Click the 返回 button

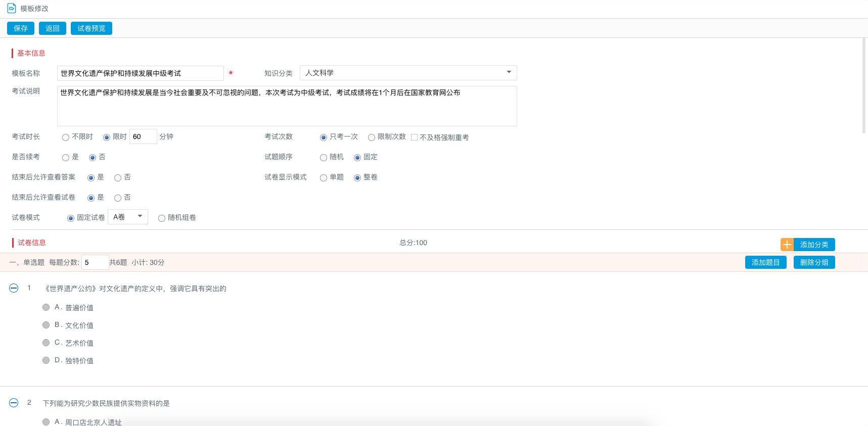coord(53,28)
